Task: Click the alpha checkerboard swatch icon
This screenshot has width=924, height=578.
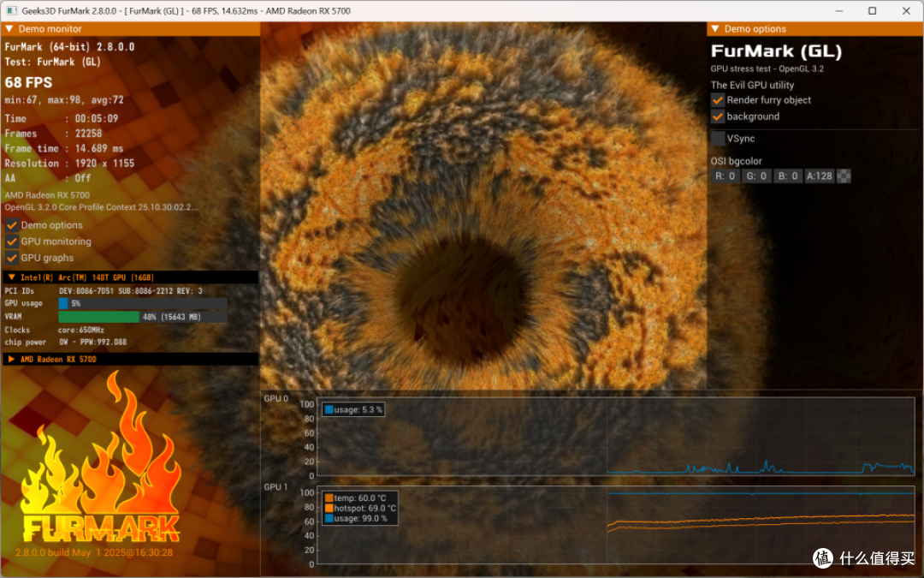Action: point(844,176)
